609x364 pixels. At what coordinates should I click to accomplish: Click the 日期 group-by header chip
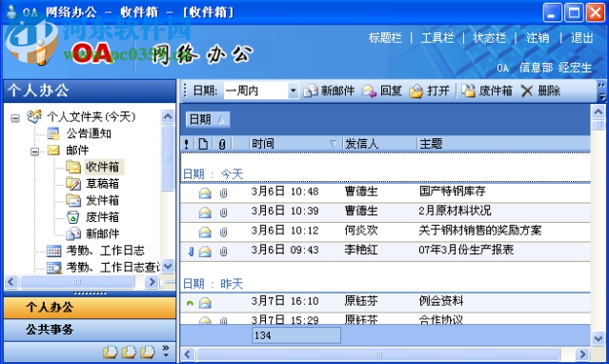click(x=208, y=120)
